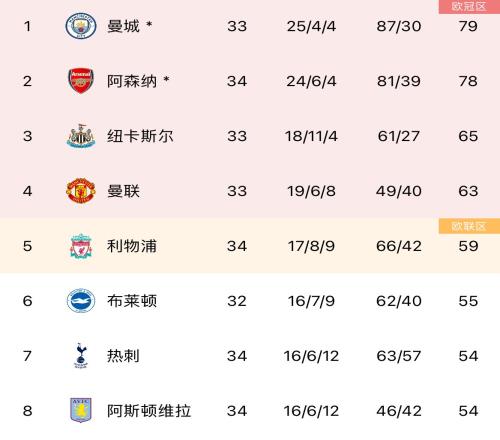Select the 布莱顿 row name
This screenshot has height=440, width=500.
132,301
